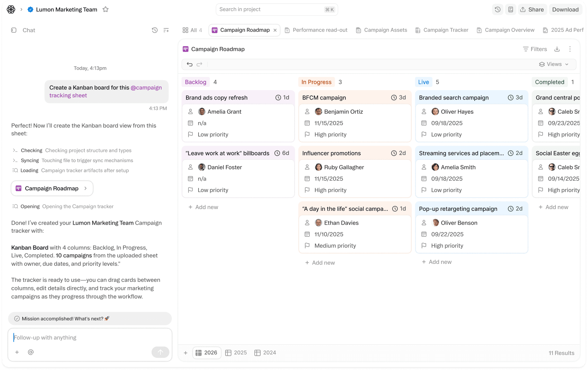The image size is (588, 371).
Task: Open the notes document icon beside Share
Action: pyautogui.click(x=510, y=9)
